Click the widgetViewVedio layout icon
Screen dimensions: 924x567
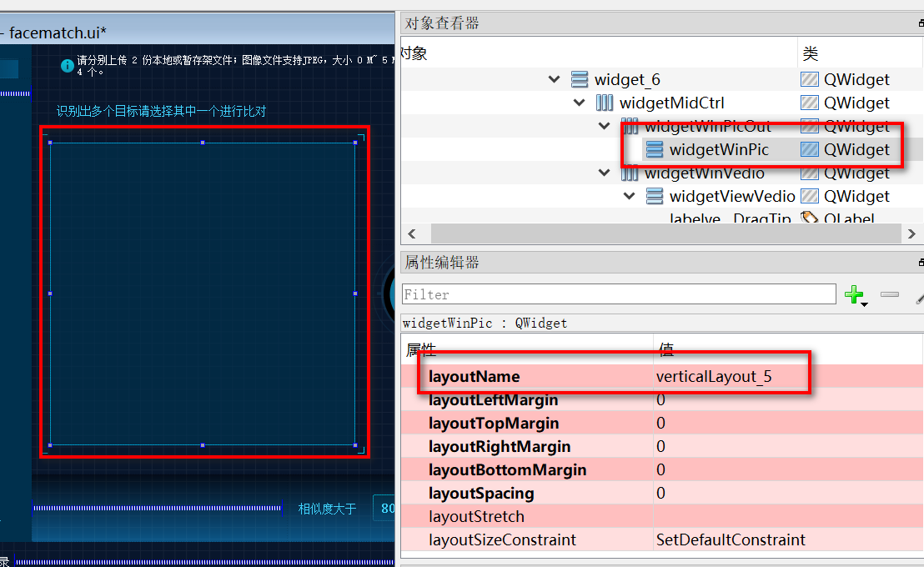(654, 196)
